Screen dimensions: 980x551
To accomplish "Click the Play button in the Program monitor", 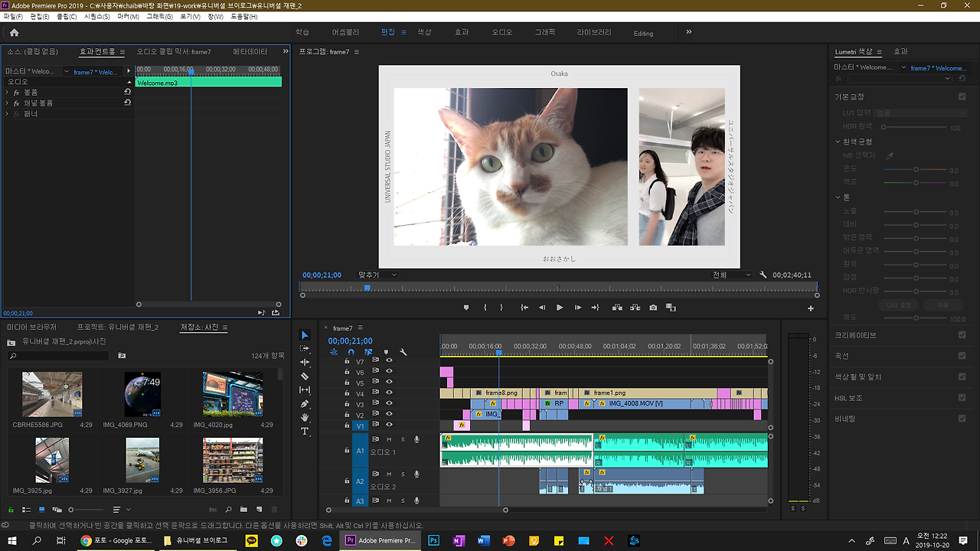I will click(x=560, y=308).
